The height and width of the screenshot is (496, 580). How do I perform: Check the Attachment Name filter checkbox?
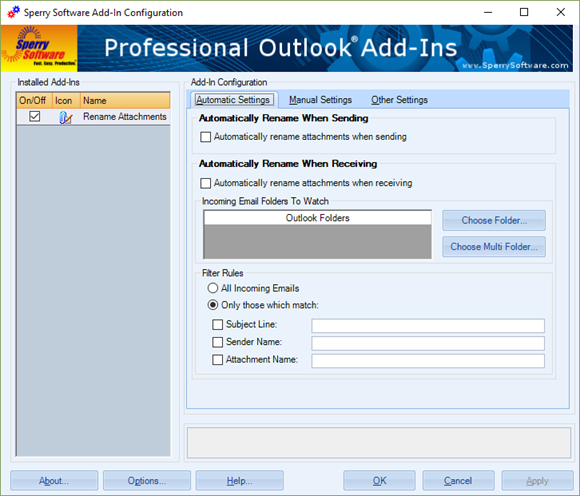(x=218, y=360)
